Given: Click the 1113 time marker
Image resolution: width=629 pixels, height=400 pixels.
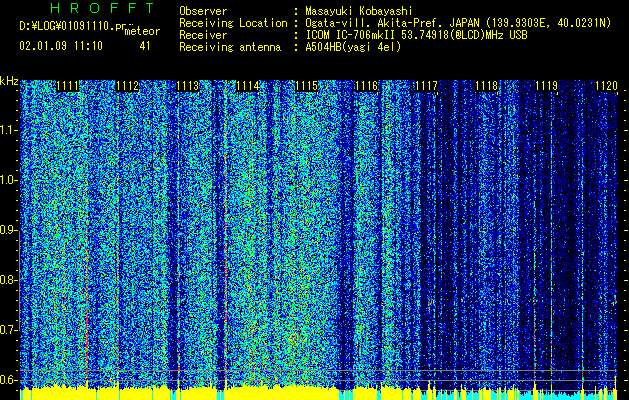Looking at the screenshot, I should click(188, 86).
